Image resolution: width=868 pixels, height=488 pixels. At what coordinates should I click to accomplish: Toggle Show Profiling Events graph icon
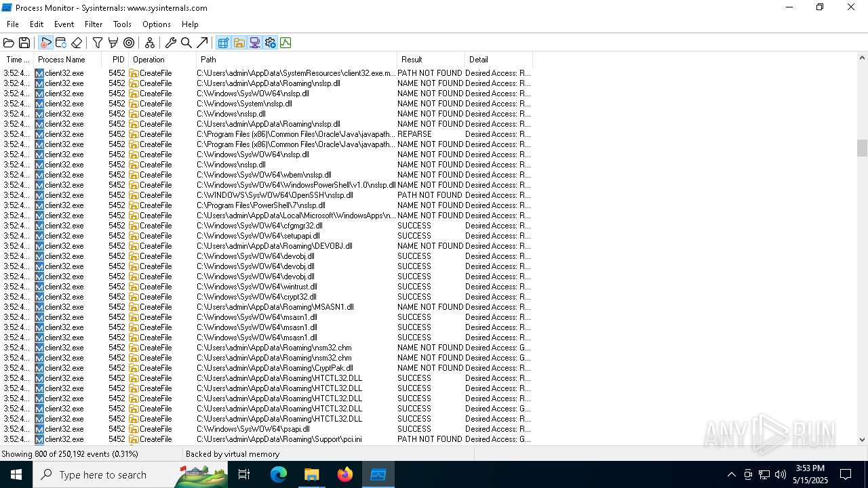click(285, 43)
